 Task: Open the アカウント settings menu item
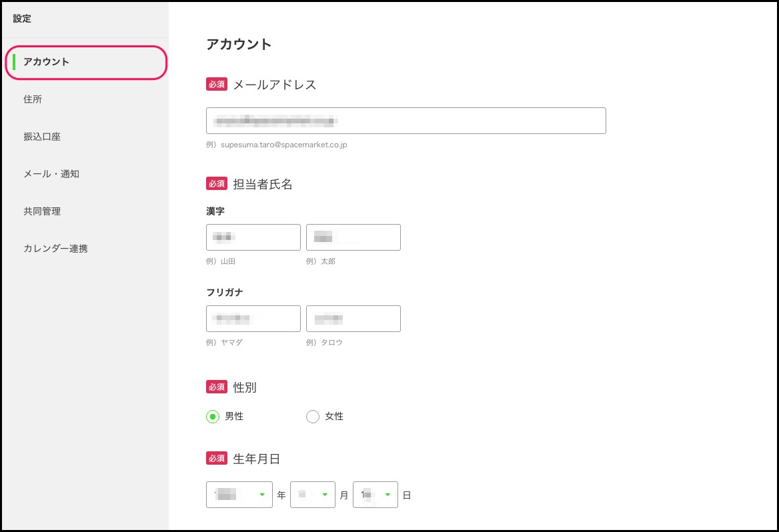click(47, 62)
